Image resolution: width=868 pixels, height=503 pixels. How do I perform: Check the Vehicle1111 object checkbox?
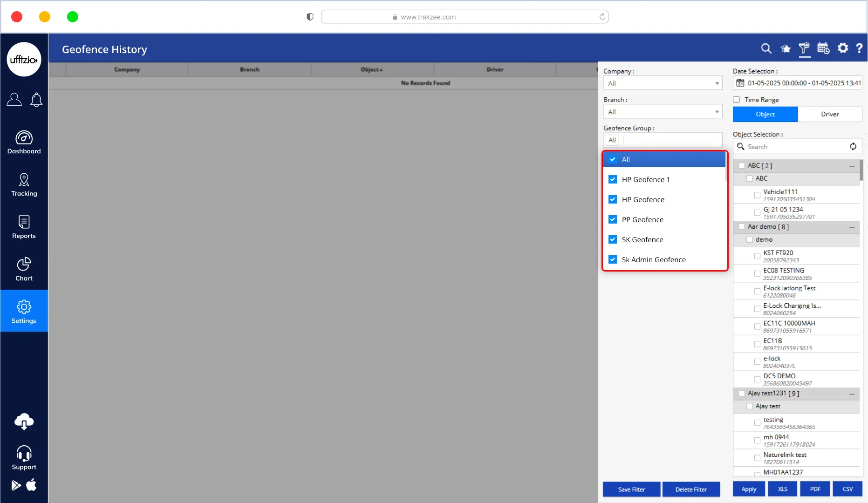[x=757, y=195]
